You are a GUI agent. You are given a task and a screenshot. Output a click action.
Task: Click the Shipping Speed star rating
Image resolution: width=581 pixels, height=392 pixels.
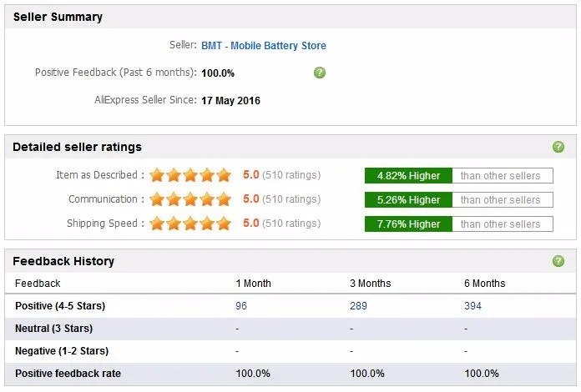[190, 224]
